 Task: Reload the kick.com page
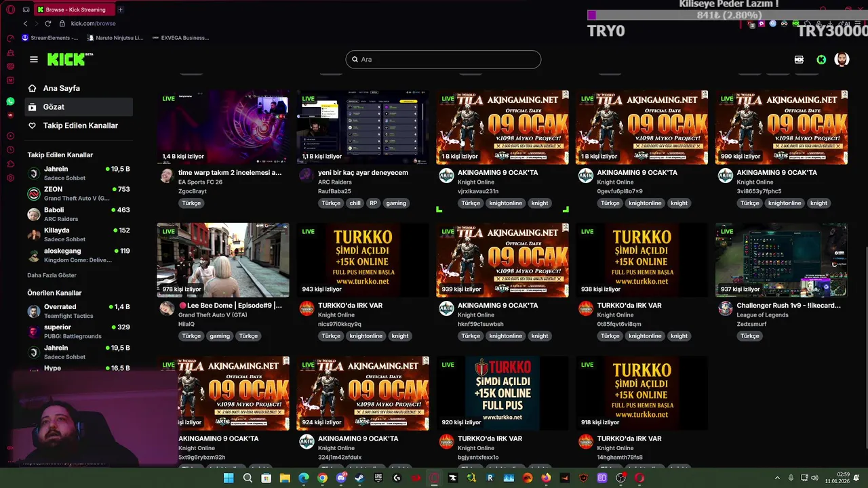click(47, 23)
